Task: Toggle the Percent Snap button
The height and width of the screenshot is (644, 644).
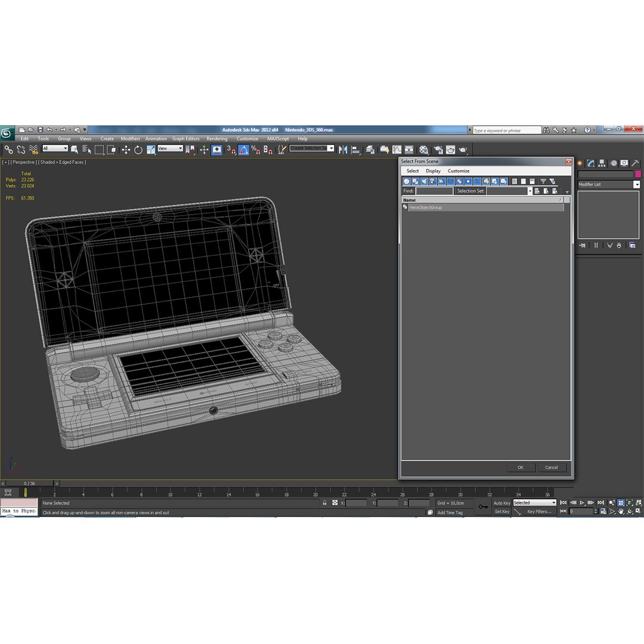Action: [255, 150]
